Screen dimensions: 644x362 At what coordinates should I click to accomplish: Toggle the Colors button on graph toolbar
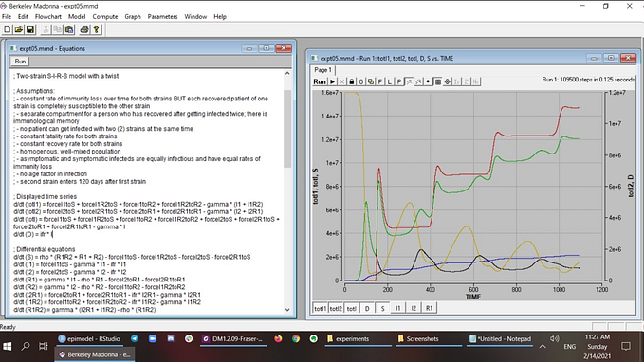(409, 81)
